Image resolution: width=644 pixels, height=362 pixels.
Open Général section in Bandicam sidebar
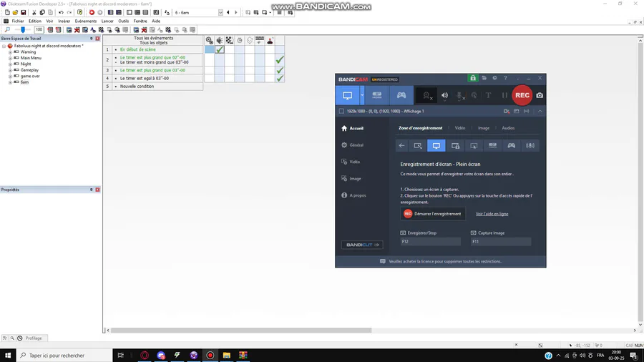(x=352, y=145)
